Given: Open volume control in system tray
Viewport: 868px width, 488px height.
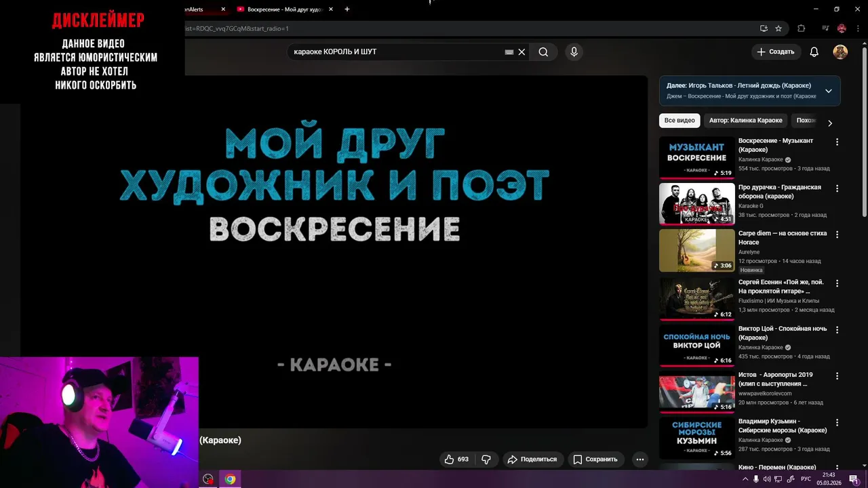Looking at the screenshot, I should (767, 479).
